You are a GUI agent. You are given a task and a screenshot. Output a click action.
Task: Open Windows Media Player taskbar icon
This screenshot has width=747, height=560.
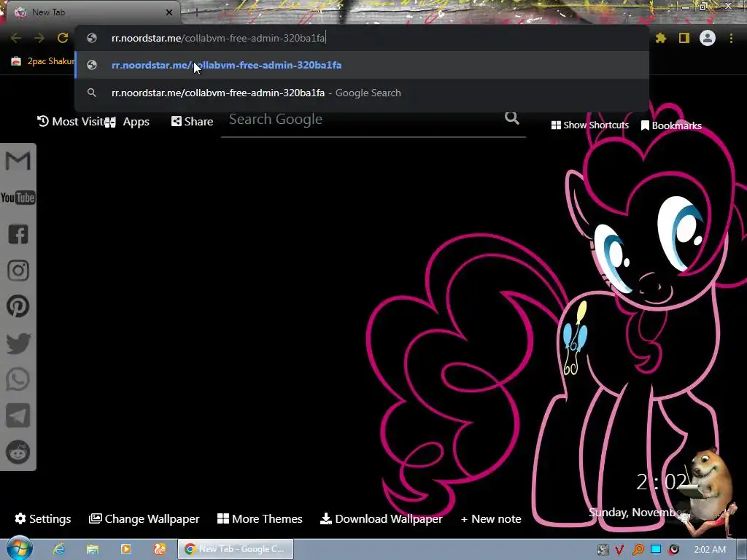pyautogui.click(x=126, y=549)
